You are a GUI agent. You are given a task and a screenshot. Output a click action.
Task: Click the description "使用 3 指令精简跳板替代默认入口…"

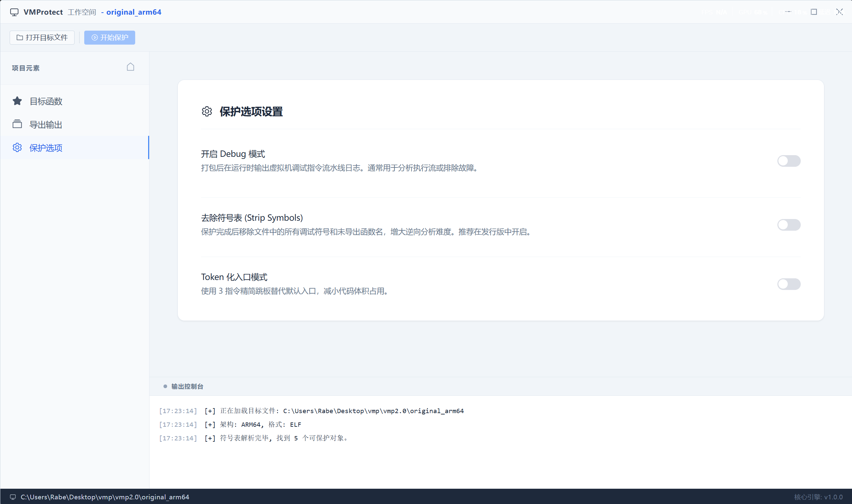coord(295,291)
